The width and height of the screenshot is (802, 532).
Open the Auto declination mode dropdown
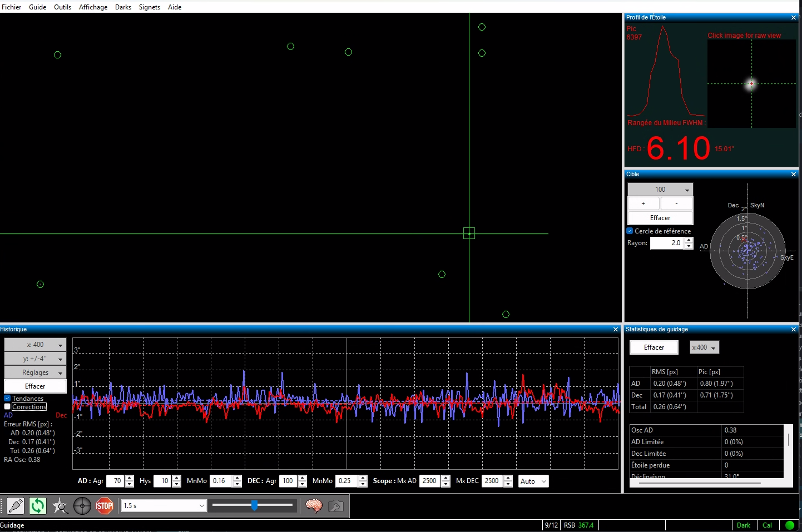tap(533, 481)
